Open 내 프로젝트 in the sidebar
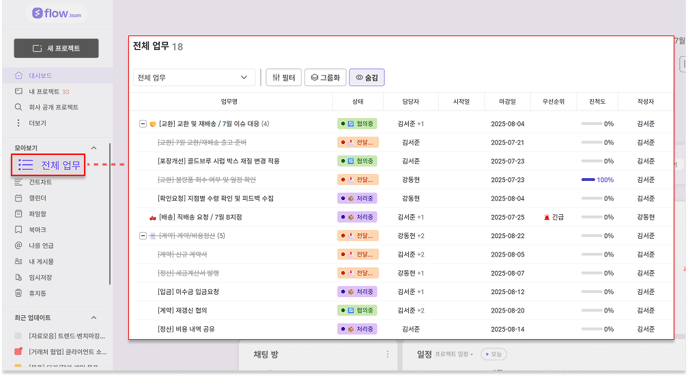 44,91
